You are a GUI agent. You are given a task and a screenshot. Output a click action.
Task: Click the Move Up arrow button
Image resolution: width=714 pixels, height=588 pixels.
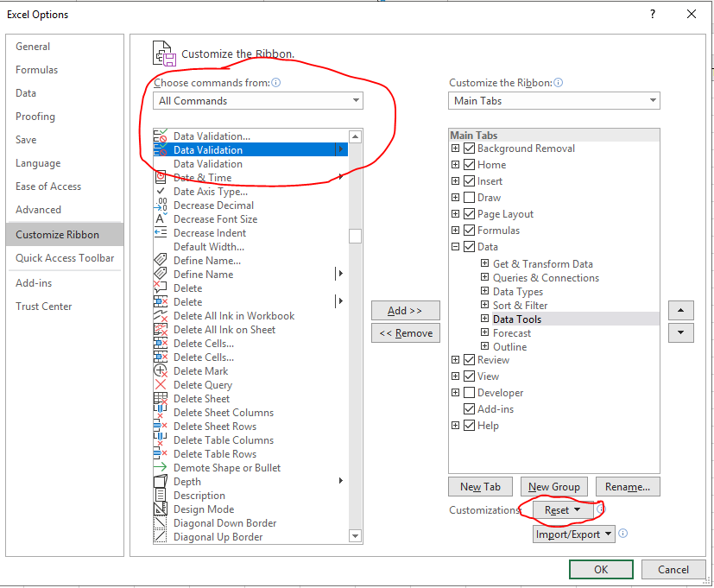tap(680, 310)
